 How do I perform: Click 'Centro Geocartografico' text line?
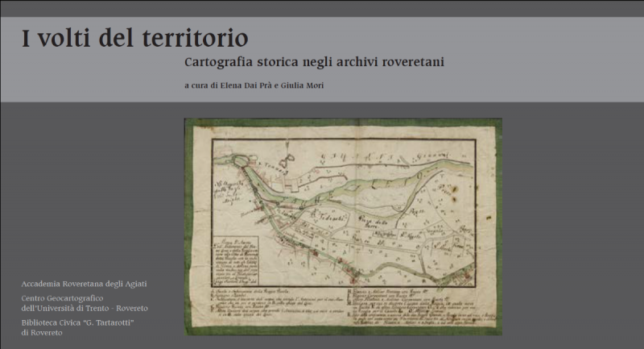(x=63, y=298)
